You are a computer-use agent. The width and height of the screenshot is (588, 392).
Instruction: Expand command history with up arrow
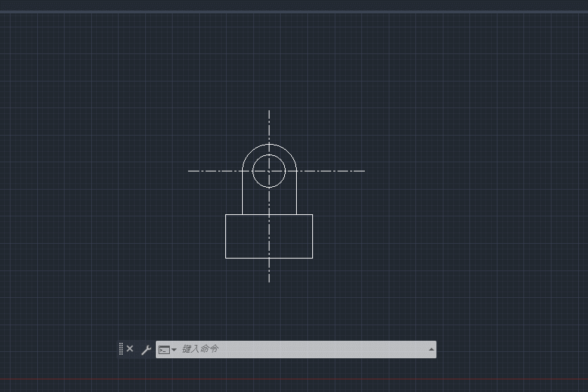[432, 349]
